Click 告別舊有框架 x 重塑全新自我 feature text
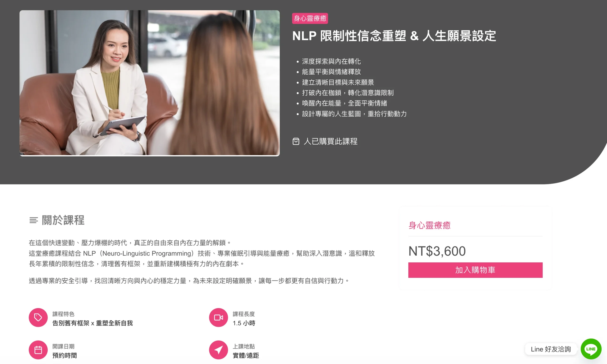 (x=92, y=323)
